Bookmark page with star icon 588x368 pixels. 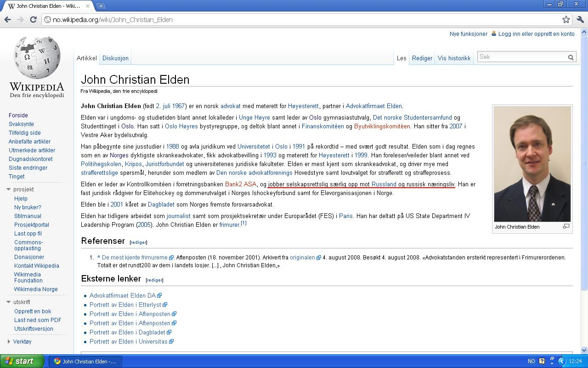(566, 20)
